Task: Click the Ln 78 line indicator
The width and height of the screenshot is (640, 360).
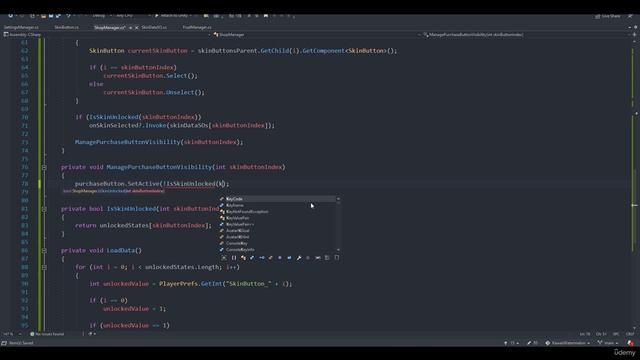Action: tap(585, 334)
